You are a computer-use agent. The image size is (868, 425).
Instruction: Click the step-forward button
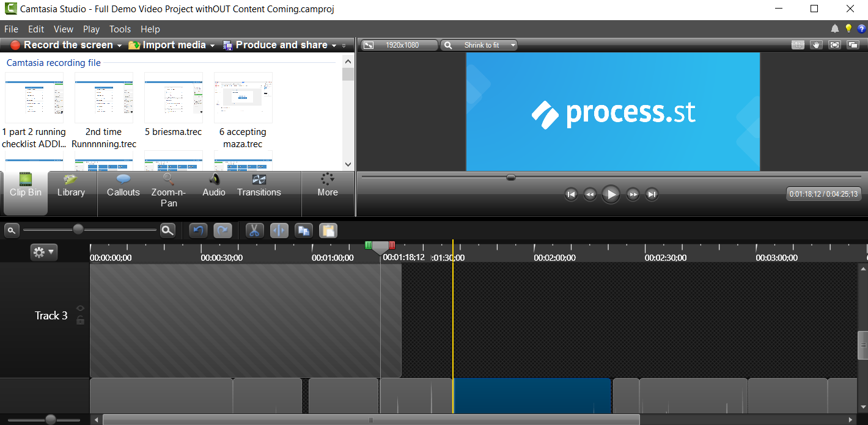(x=633, y=194)
